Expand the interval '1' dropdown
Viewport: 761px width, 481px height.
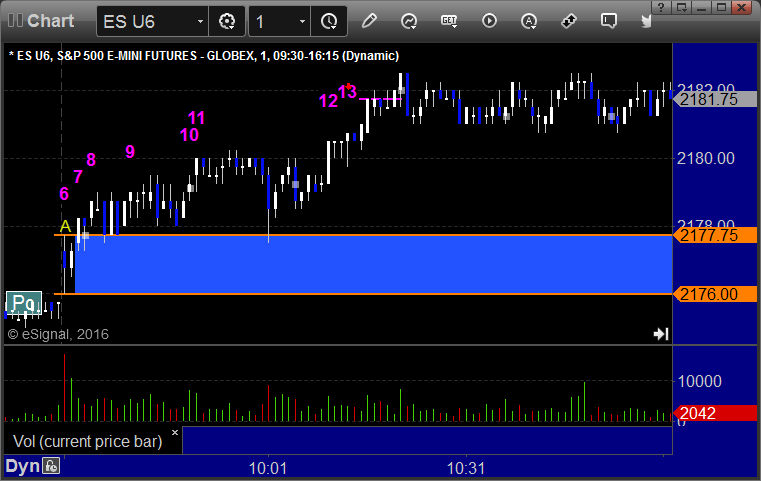click(x=302, y=21)
